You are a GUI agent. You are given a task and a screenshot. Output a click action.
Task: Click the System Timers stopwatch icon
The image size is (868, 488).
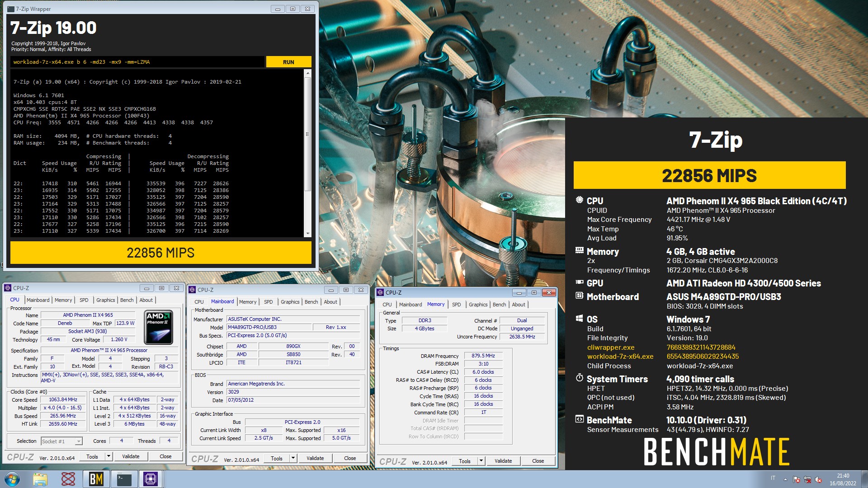tap(580, 378)
